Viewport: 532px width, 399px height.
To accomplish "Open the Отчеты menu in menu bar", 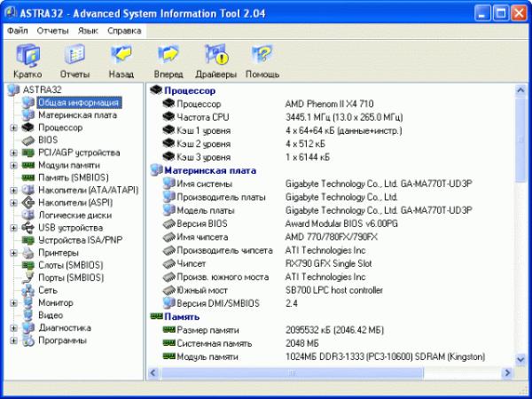I will click(52, 31).
